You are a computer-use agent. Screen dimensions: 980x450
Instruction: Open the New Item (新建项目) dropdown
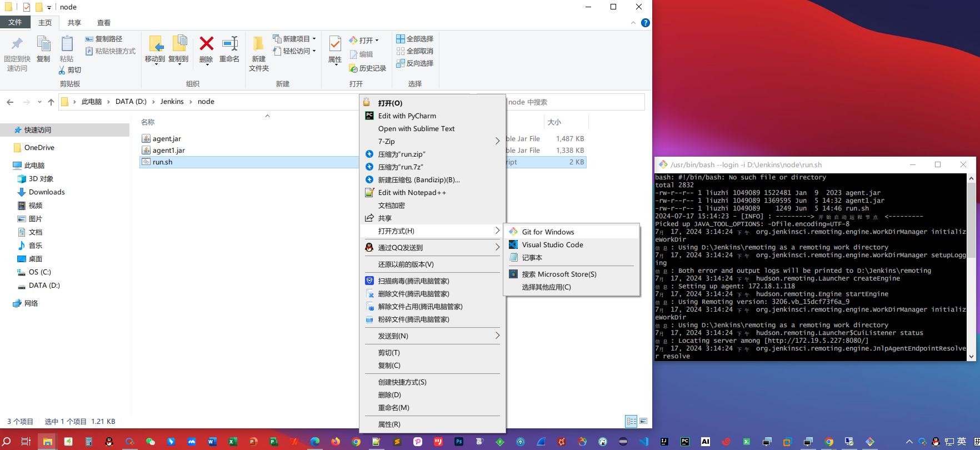coord(294,39)
